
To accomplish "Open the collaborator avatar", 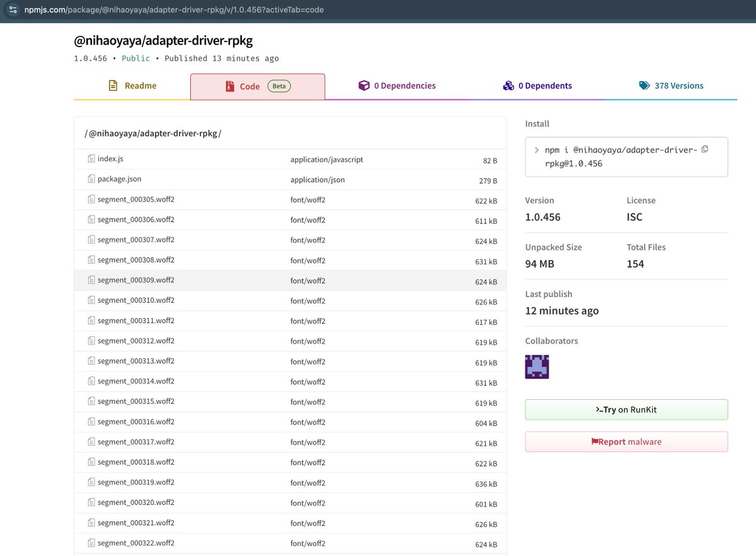I will [x=537, y=366].
